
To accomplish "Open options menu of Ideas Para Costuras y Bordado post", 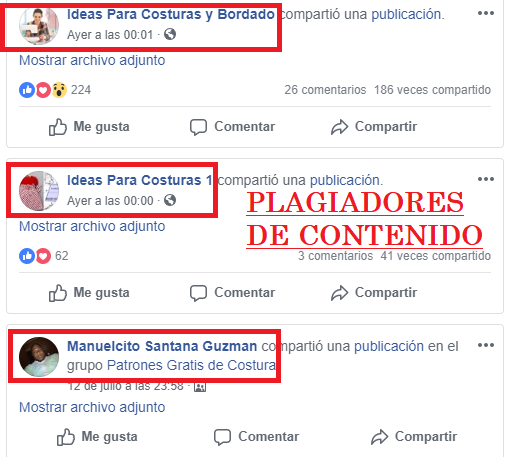I will (485, 13).
